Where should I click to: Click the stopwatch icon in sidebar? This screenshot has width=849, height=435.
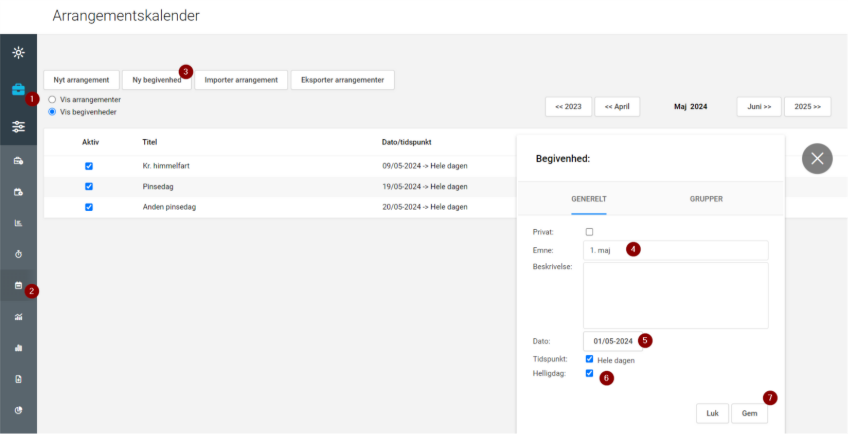18,254
